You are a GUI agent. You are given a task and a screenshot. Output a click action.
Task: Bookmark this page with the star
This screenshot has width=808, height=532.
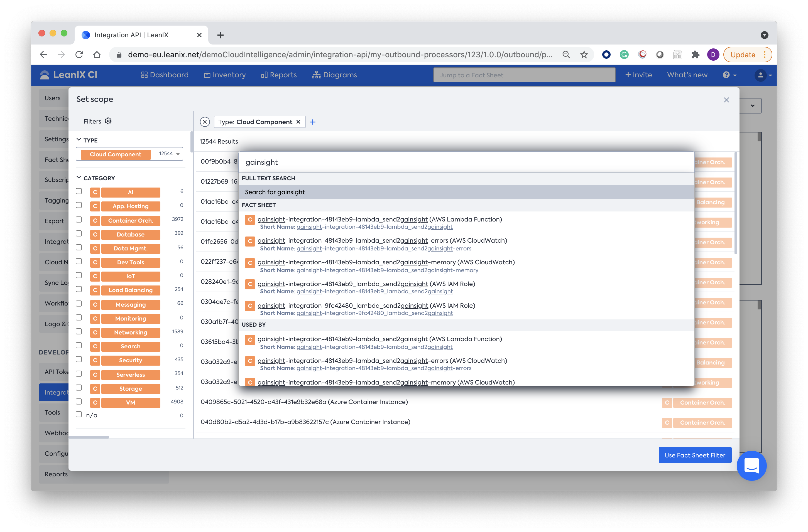[584, 55]
